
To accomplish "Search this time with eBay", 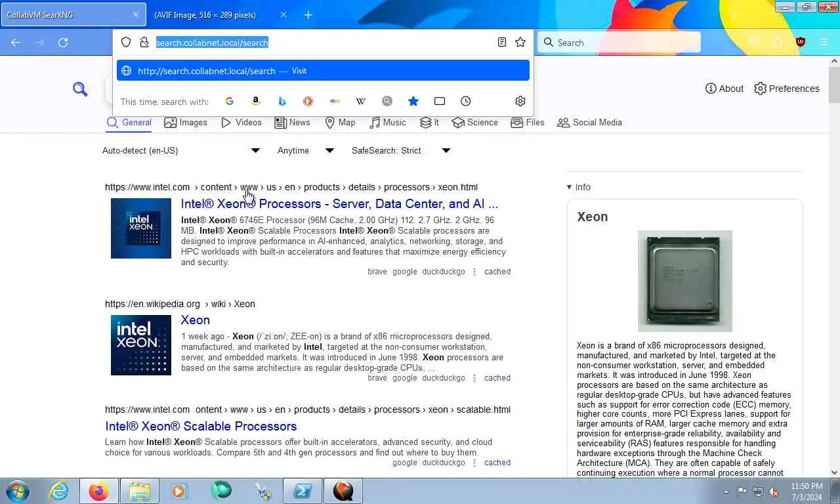I will coord(335,101).
